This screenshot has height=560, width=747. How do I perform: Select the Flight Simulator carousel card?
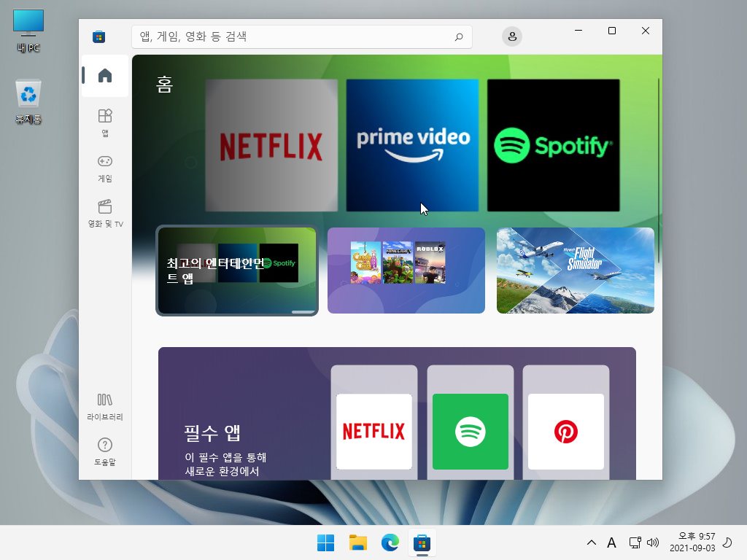(576, 271)
